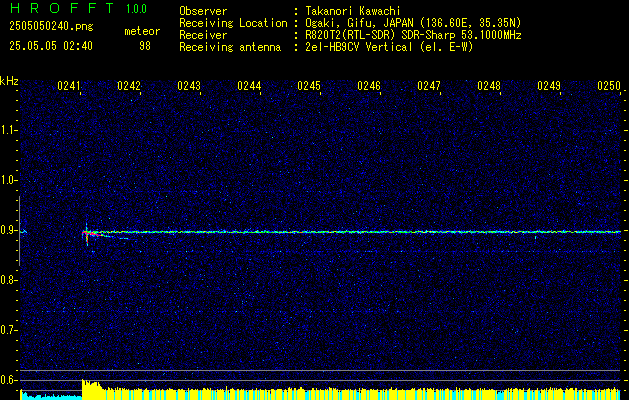Click the 0.6 kHz axis label
Screen dimensions: 629x400
click(8, 380)
